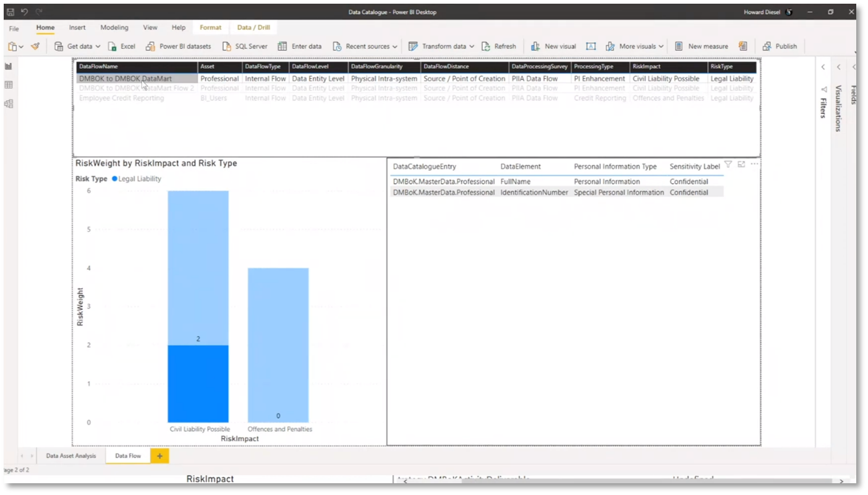Viewport: 868px width, 495px height.
Task: Click the Credit Reporting processing type cell
Action: 600,98
